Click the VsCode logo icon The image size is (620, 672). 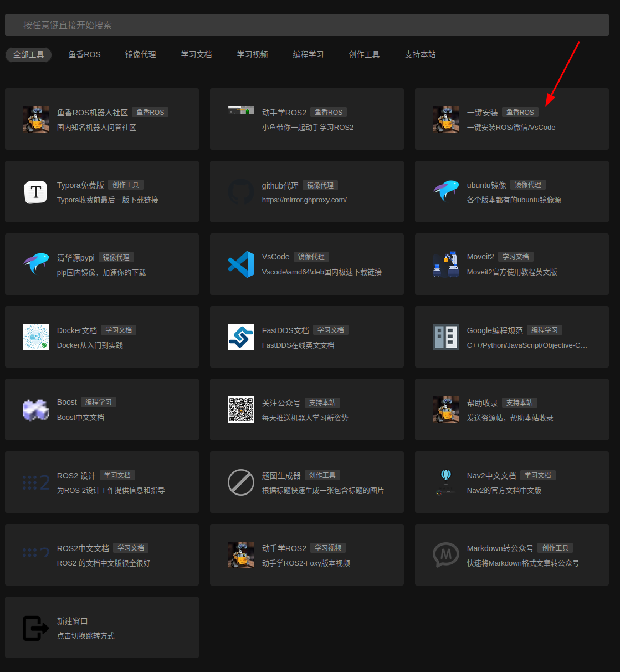click(241, 264)
